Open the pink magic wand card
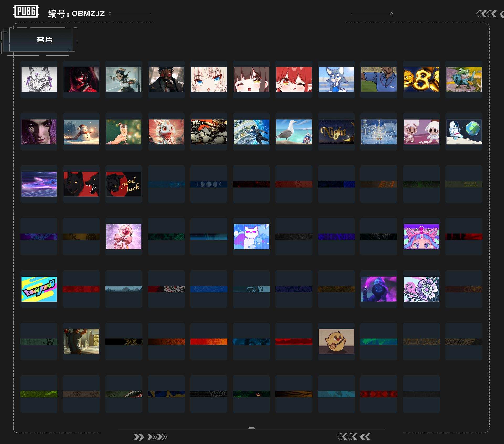504x444 pixels. click(x=124, y=237)
